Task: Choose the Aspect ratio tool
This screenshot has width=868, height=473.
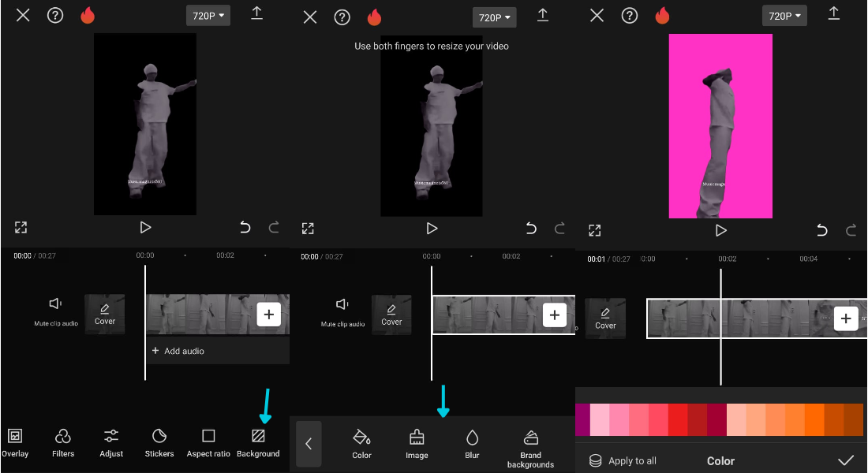Action: [208, 443]
